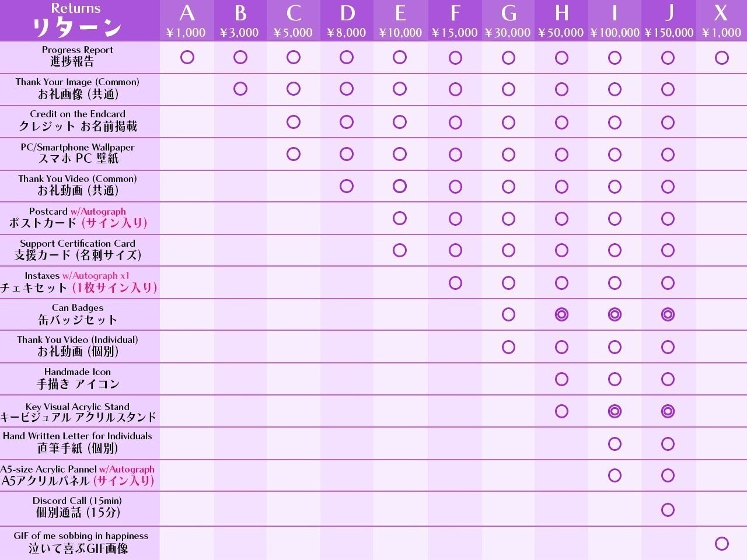Click the Instaxes circle under tier F
The image size is (747, 560).
[x=455, y=283]
